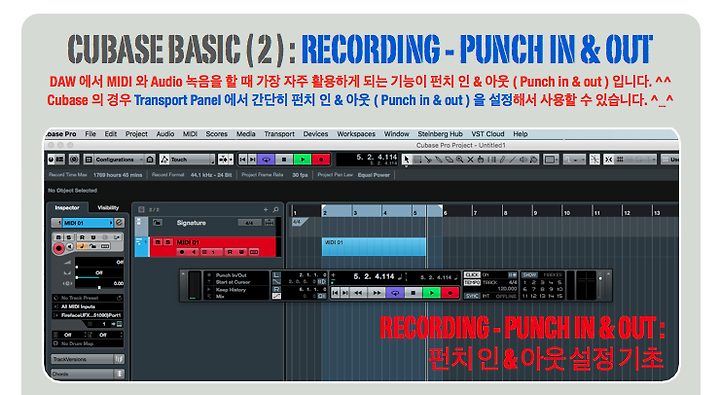
Task: Select the Object Selection arrow tool
Action: click(x=406, y=159)
